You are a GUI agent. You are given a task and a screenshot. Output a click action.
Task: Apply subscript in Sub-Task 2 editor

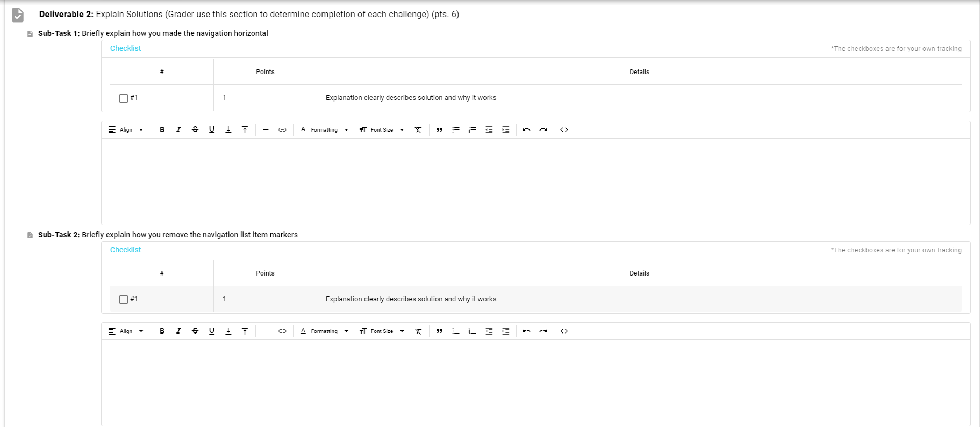[x=228, y=331]
